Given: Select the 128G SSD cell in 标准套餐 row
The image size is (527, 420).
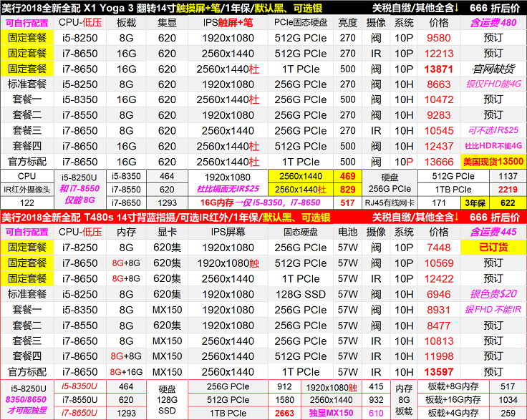Looking at the screenshot, I should 301,295.
